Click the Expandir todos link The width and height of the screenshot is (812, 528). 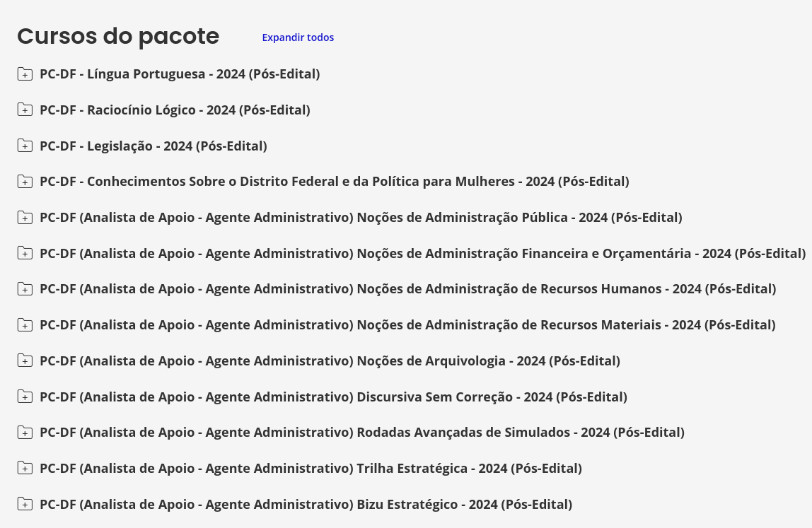[298, 37]
